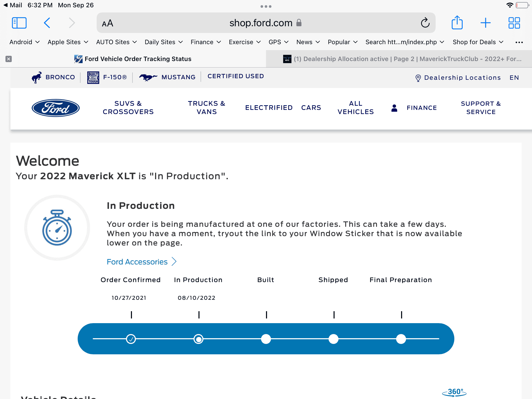The width and height of the screenshot is (532, 399).
Task: Tap the Wi-Fi status icon
Action: 510,5
